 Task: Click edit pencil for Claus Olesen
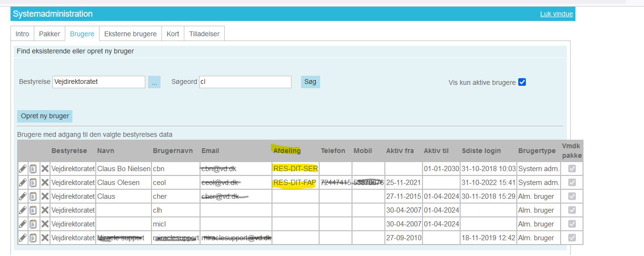pos(23,183)
